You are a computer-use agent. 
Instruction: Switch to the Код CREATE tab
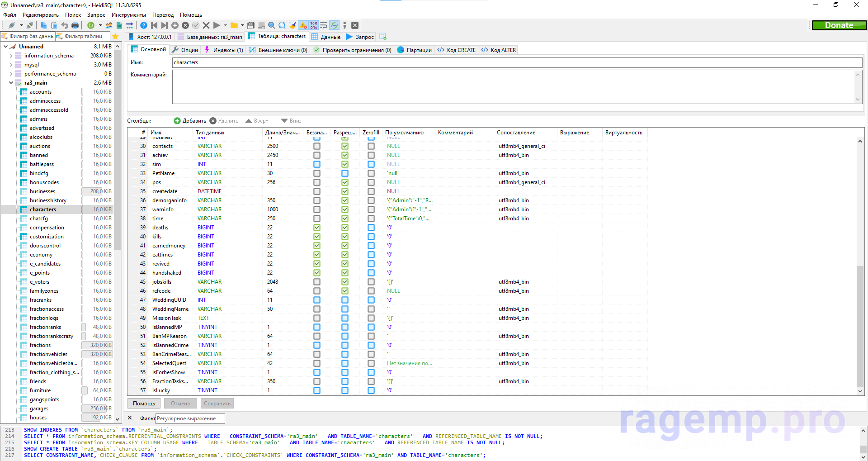[x=457, y=50]
